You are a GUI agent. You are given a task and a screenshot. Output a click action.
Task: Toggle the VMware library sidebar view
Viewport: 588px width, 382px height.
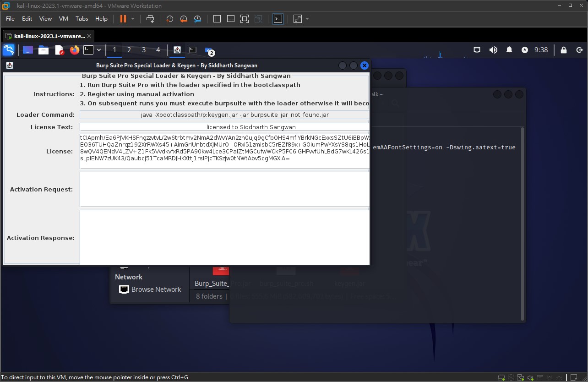tap(217, 19)
